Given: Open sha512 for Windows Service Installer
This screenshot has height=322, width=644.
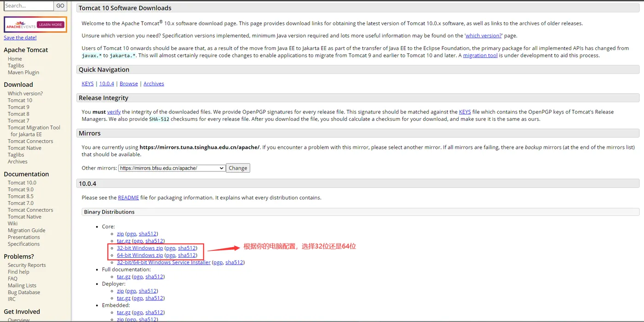Looking at the screenshot, I should point(235,263).
